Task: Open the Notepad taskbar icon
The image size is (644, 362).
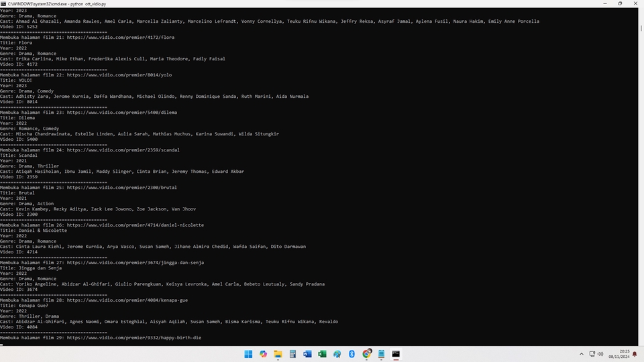Action: pos(381,354)
